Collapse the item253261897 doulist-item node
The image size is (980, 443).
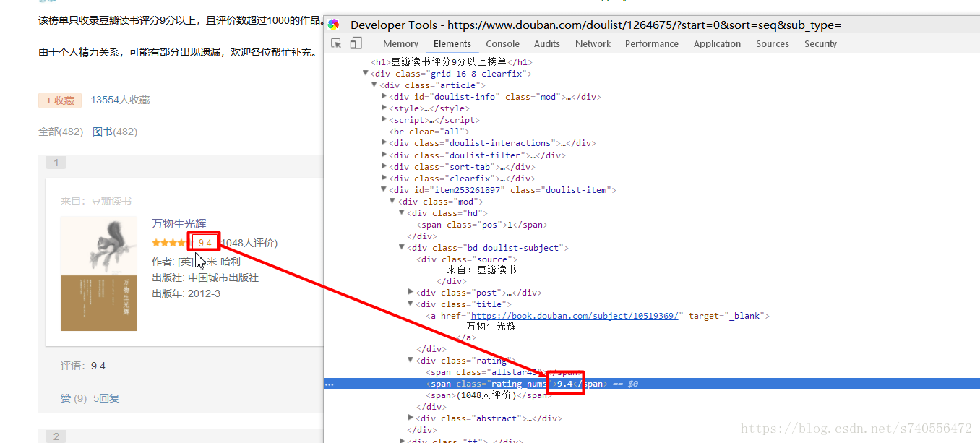click(x=384, y=190)
